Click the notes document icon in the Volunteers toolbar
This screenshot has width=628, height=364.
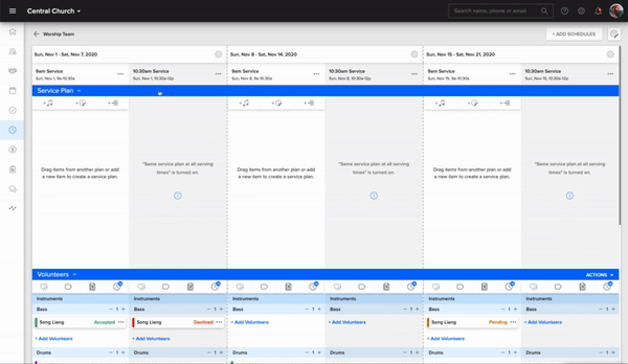point(93,287)
